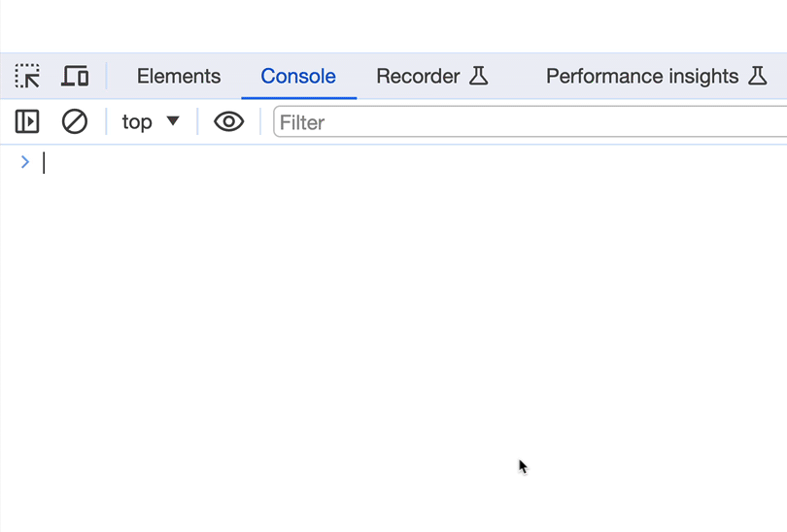Click the flask icon beside Performance insights
Viewport: 787px width, 532px height.
point(758,76)
